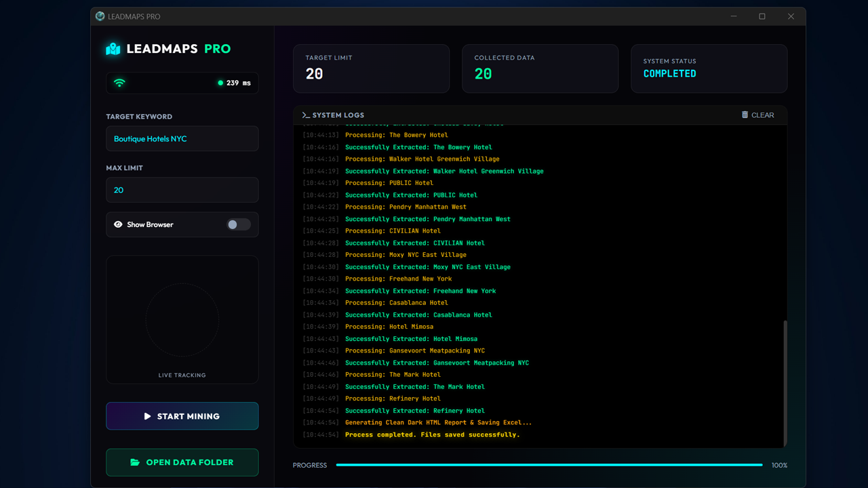The width and height of the screenshot is (868, 488).
Task: Click the trash icon next to Clear
Action: (745, 115)
